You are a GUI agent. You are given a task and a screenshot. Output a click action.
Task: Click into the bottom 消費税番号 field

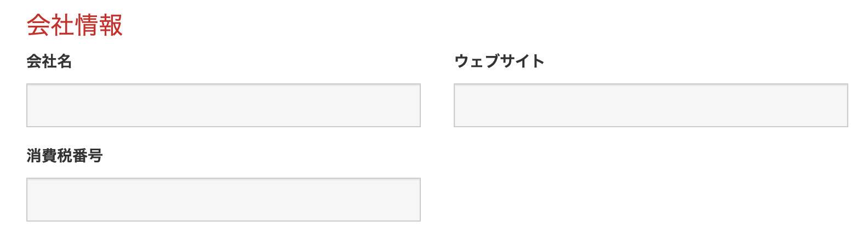point(223,200)
